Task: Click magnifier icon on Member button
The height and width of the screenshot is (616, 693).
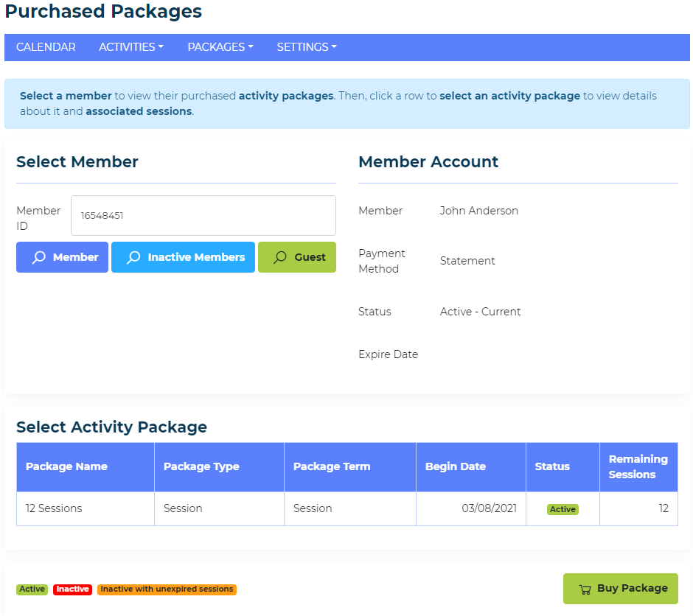Action: (39, 257)
